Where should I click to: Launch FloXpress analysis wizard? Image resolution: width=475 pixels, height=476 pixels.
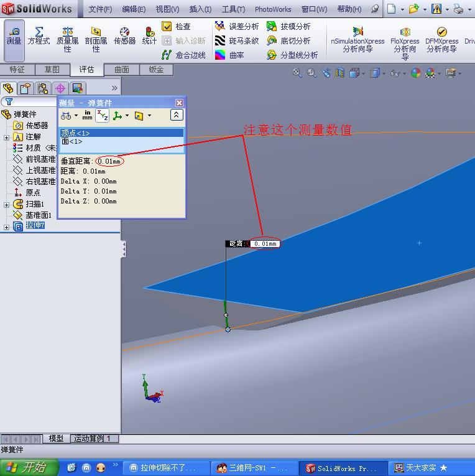[x=405, y=43]
